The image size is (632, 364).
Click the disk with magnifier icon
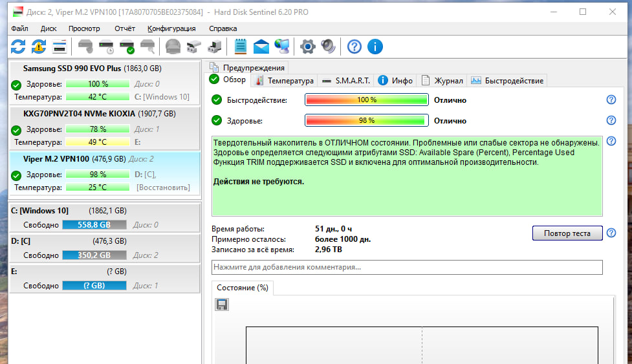(x=147, y=47)
